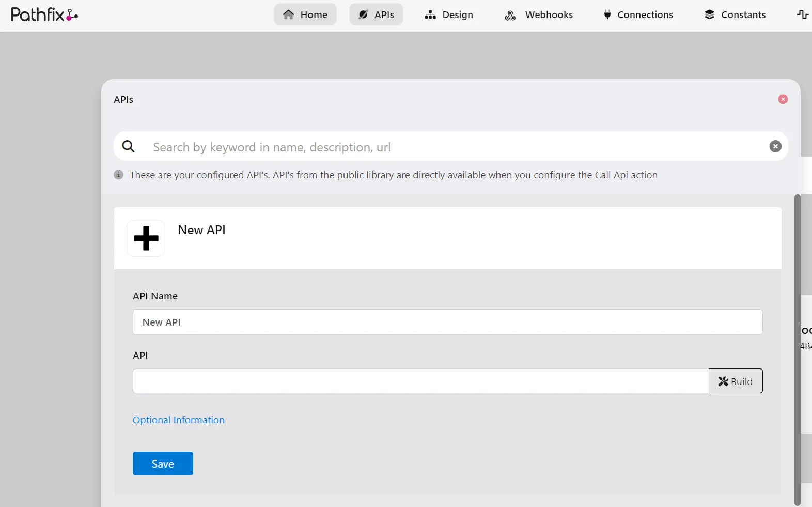The width and height of the screenshot is (812, 507).
Task: Click the plus icon for New API
Action: click(x=146, y=238)
